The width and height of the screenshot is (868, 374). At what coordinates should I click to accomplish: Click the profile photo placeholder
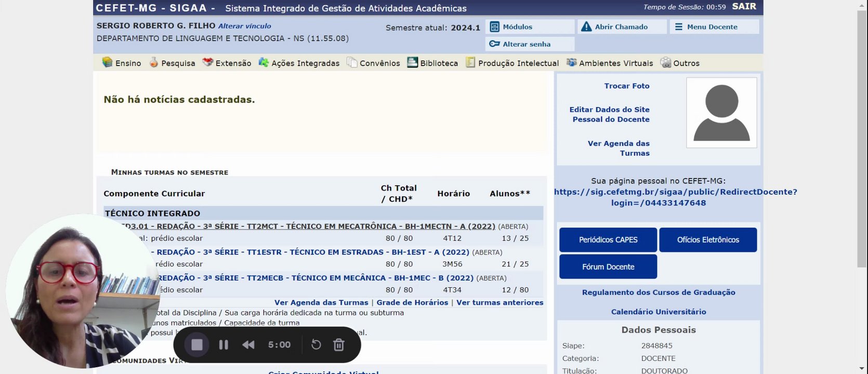(721, 113)
